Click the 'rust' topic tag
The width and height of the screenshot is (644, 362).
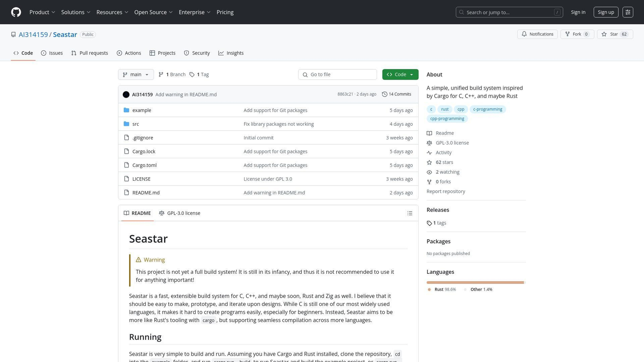[445, 109]
